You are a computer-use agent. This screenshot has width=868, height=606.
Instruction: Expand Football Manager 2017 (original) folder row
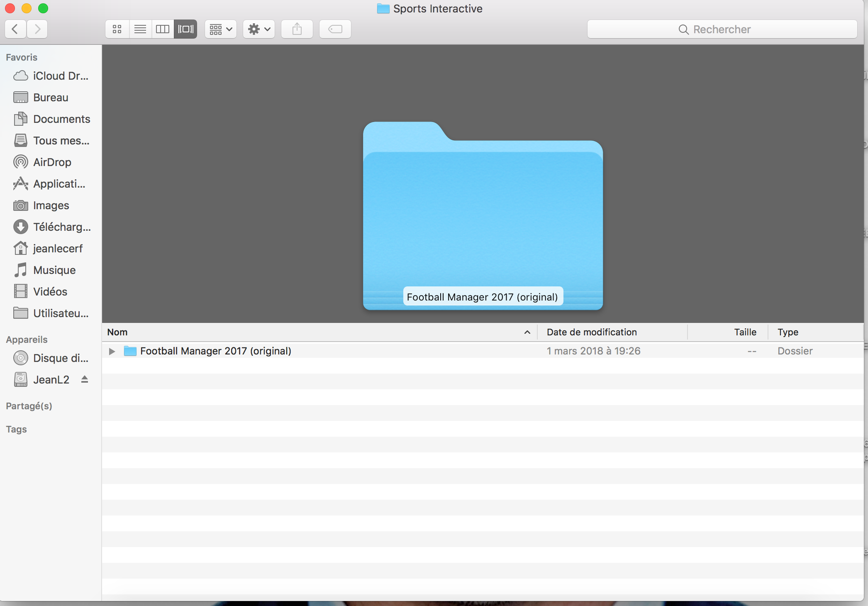click(x=112, y=351)
